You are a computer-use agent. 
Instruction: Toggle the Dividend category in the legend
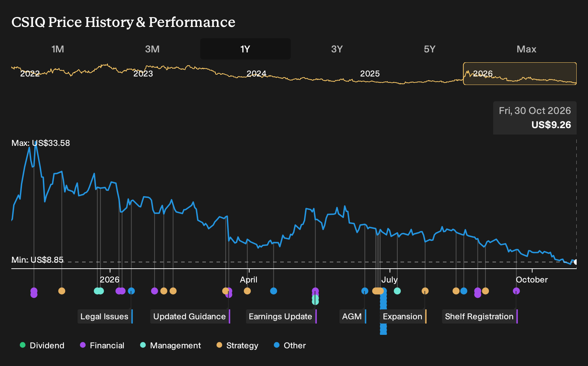click(42, 345)
